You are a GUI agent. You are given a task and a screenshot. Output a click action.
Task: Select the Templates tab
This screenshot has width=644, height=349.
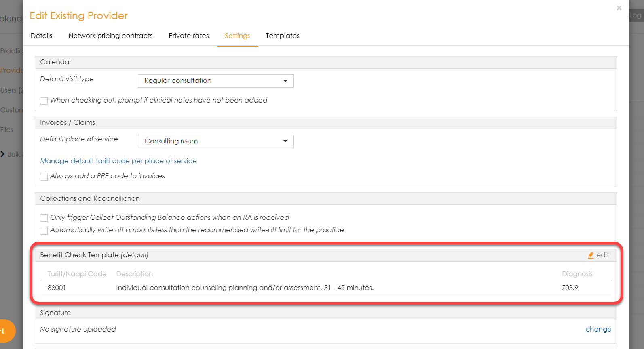pyautogui.click(x=283, y=36)
